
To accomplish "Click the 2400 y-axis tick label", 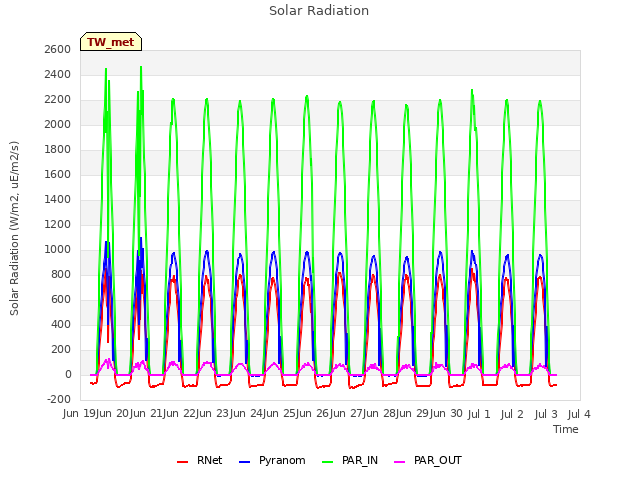I will 58,74.
